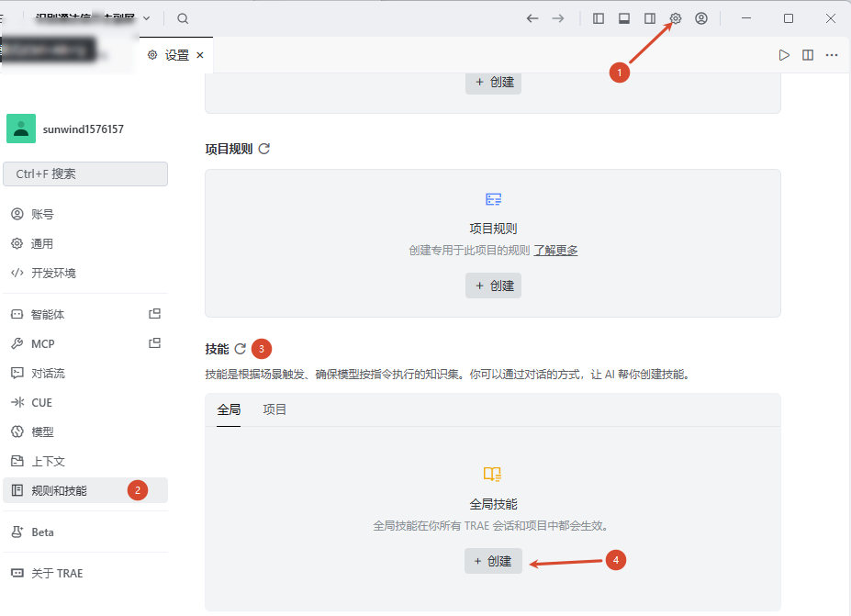This screenshot has width=851, height=616.
Task: Navigate back with the left arrow
Action: click(x=532, y=18)
